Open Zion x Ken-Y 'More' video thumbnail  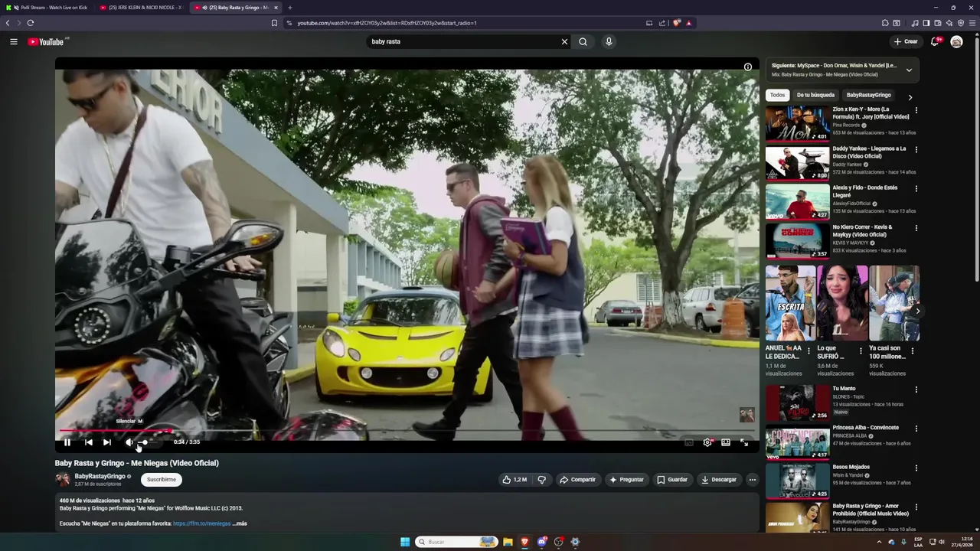[797, 124]
